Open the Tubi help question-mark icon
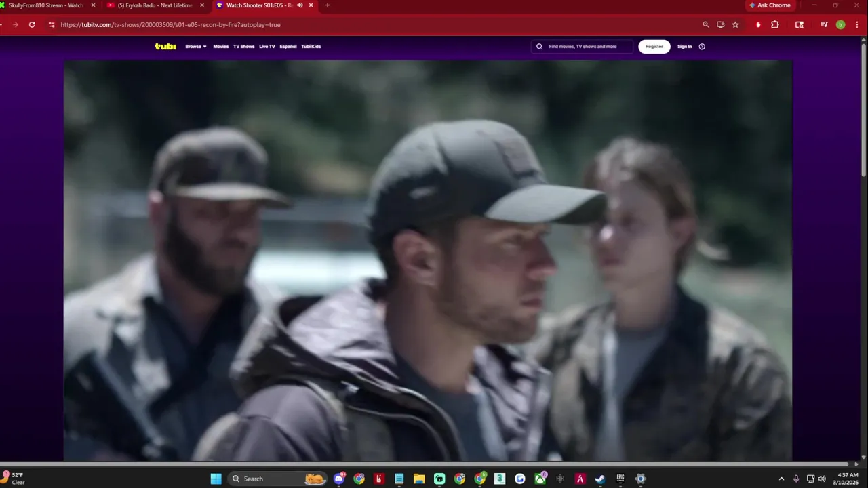 [x=702, y=47]
